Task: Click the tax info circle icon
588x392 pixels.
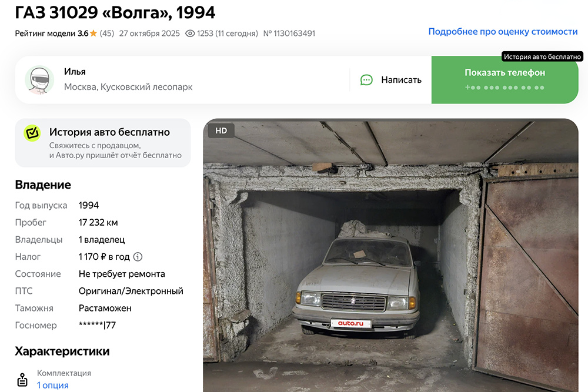Action: (138, 257)
